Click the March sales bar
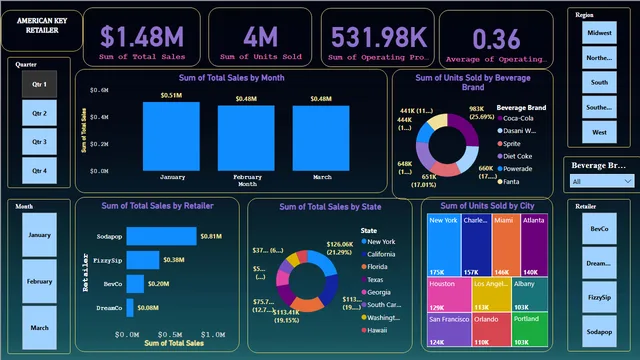Screen dimensions: 640x360 click(x=321, y=138)
